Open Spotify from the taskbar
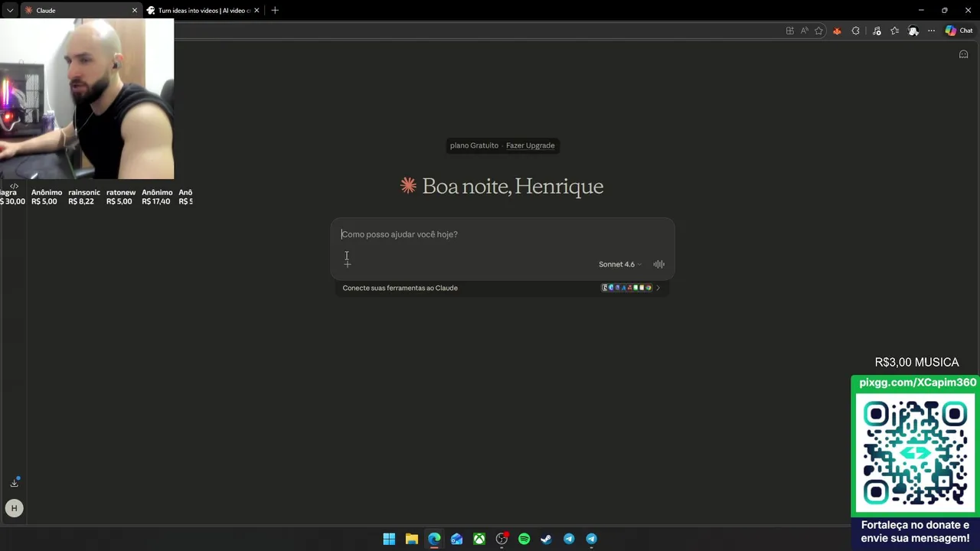Viewport: 980px width, 551px height. tap(524, 539)
